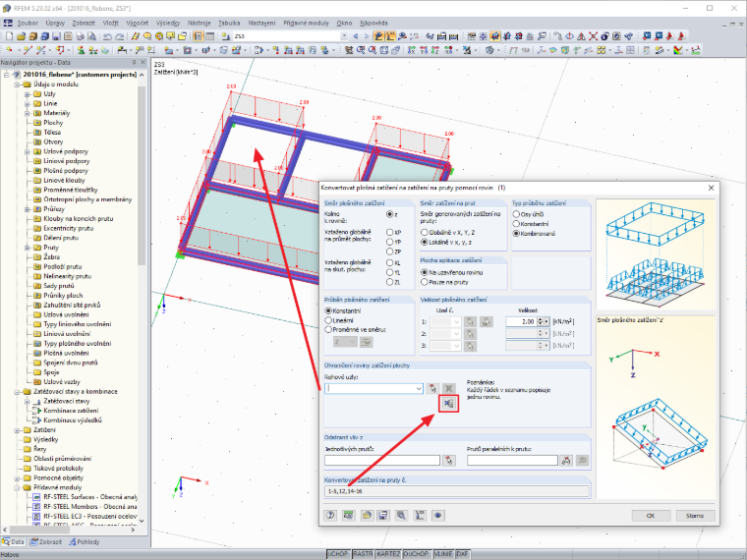Click the highlighted select-planes icon below corner nodes

pyautogui.click(x=449, y=404)
